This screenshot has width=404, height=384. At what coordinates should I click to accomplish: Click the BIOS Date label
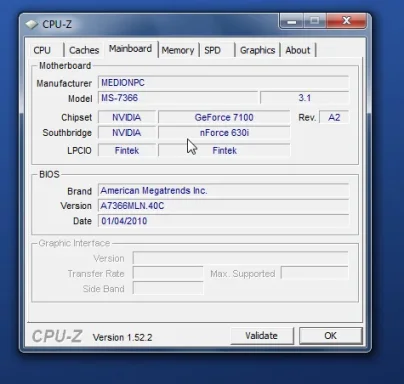(x=82, y=221)
